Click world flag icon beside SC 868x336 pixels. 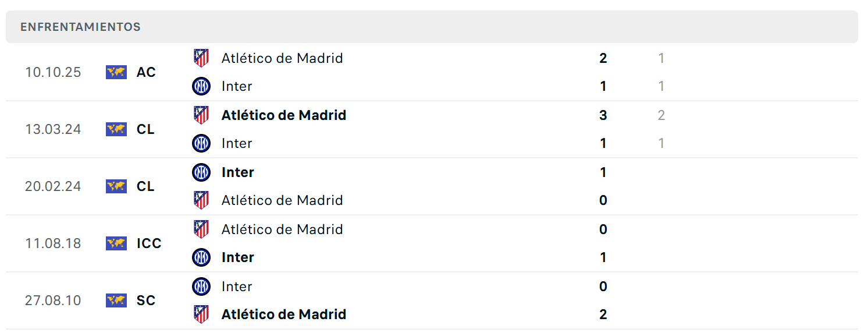116,300
